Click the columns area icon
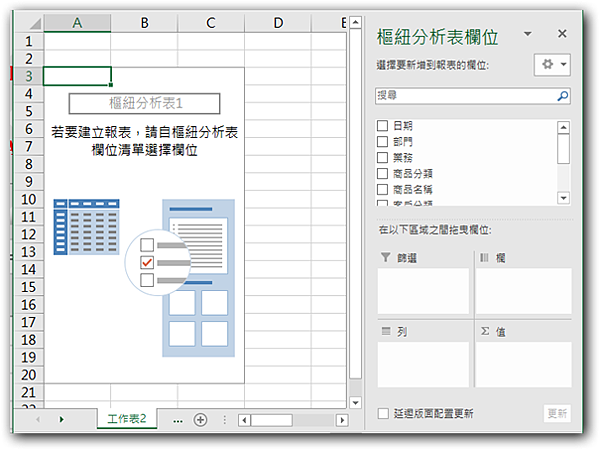 coord(484,258)
